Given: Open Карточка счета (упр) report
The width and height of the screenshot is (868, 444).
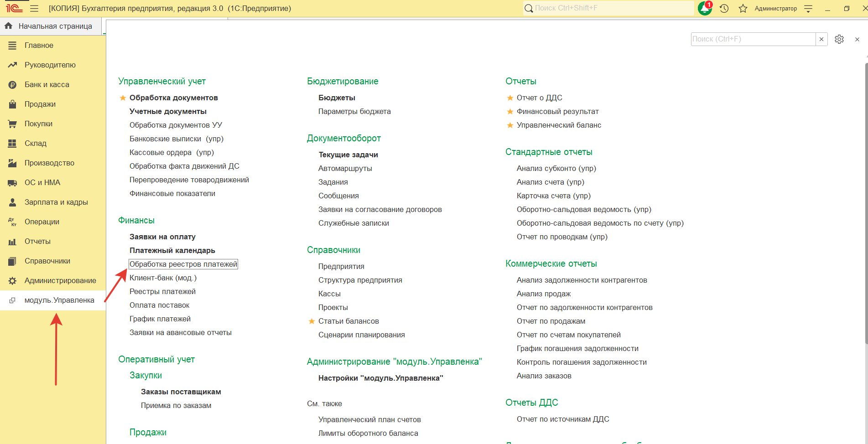Looking at the screenshot, I should pyautogui.click(x=554, y=196).
